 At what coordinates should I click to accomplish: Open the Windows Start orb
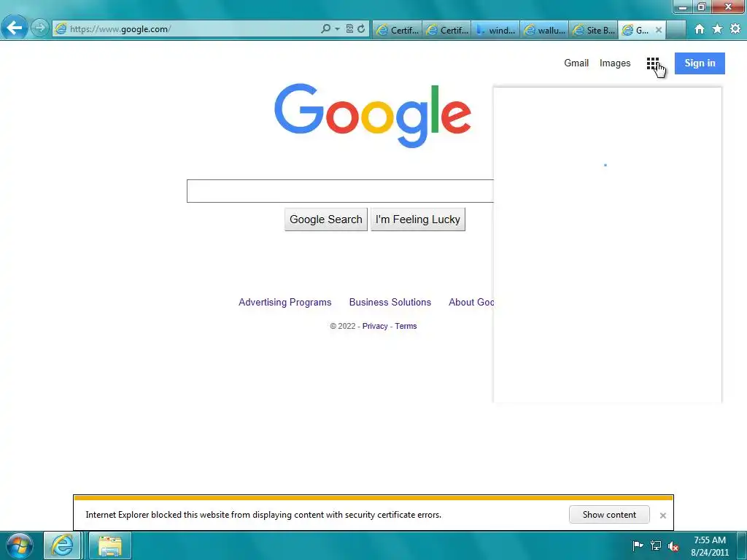(20, 545)
